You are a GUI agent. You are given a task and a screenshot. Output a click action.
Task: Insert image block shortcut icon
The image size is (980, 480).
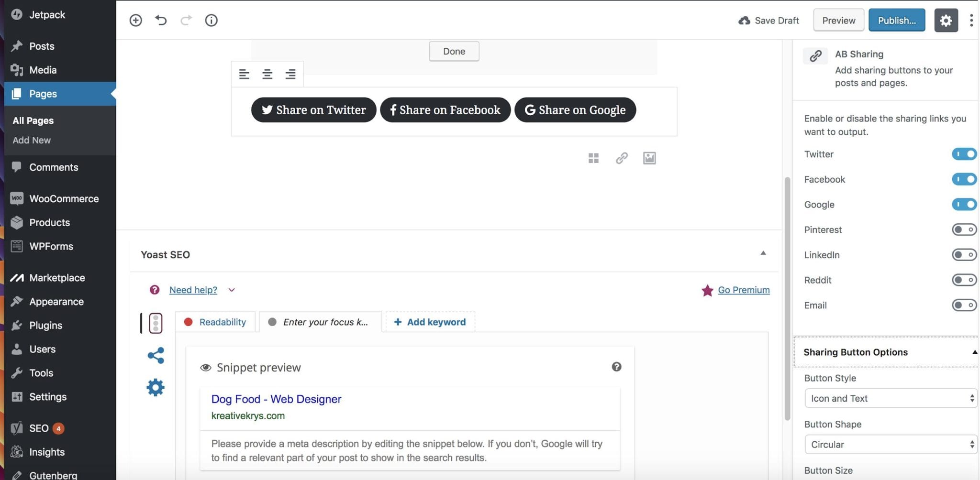tap(649, 158)
